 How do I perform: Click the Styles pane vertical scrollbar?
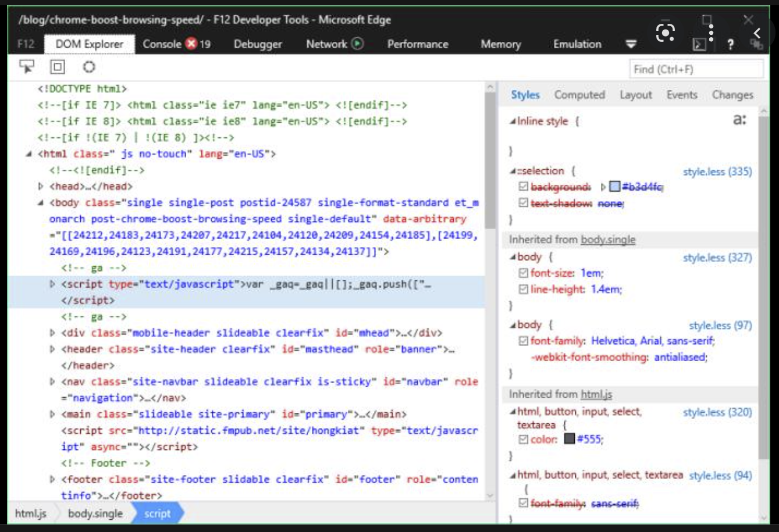coord(764,314)
